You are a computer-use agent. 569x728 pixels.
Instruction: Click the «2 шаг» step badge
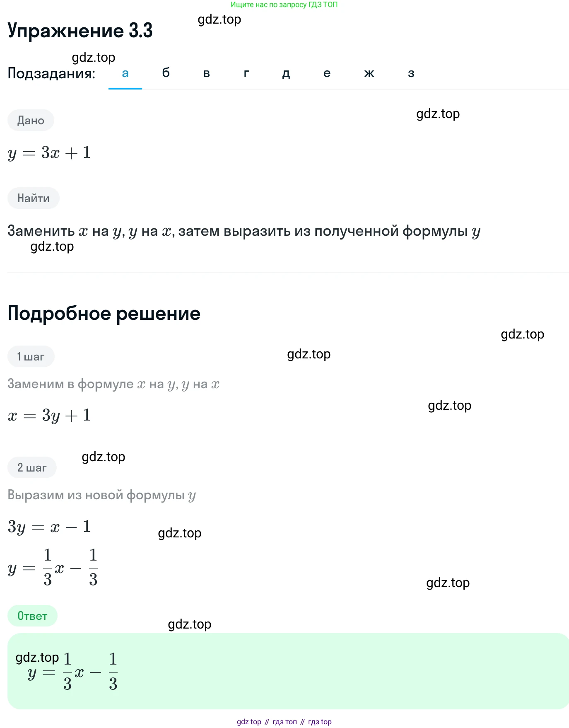(x=32, y=467)
